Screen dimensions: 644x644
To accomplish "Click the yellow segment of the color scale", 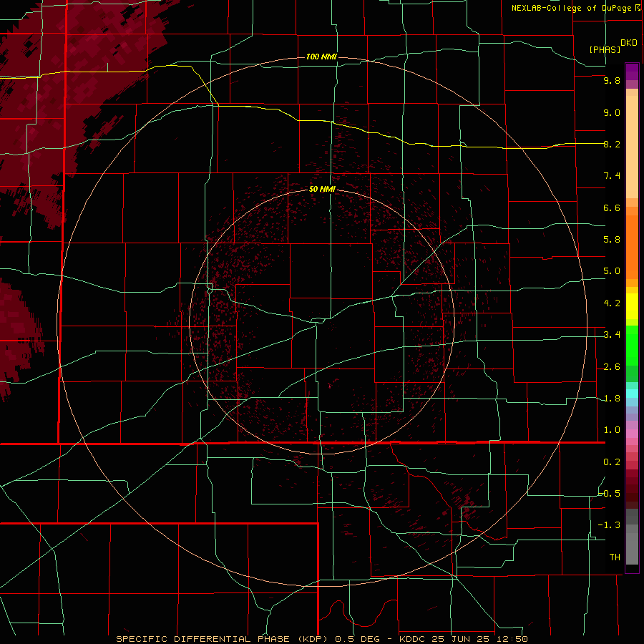I will pyautogui.click(x=632, y=306).
